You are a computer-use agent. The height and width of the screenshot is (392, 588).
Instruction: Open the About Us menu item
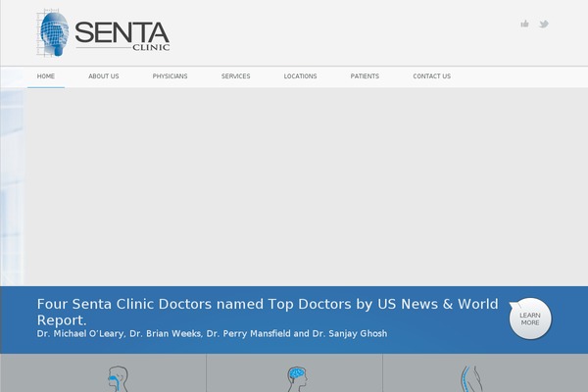[x=104, y=76]
